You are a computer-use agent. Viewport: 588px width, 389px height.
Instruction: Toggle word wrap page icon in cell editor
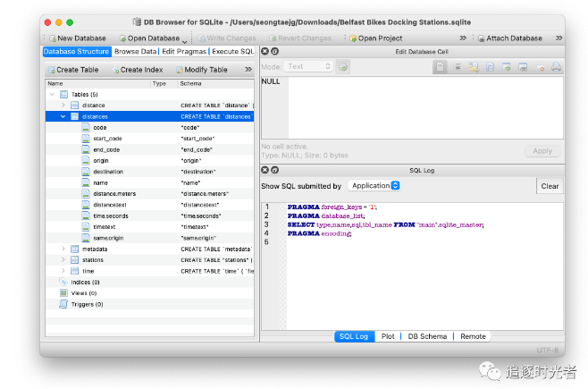(x=440, y=67)
